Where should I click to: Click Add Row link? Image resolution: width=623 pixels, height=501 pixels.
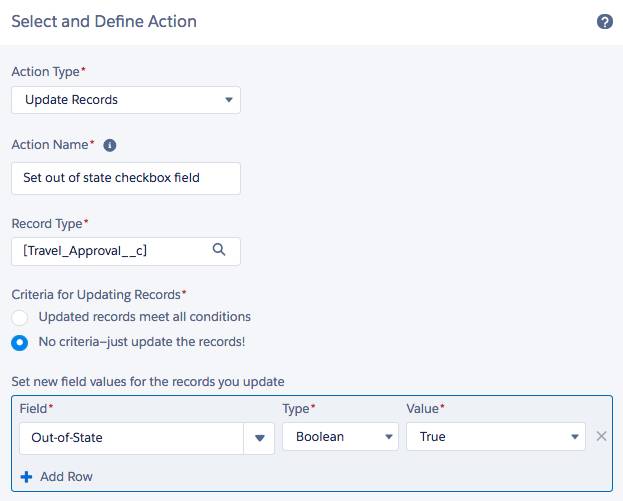point(66,476)
